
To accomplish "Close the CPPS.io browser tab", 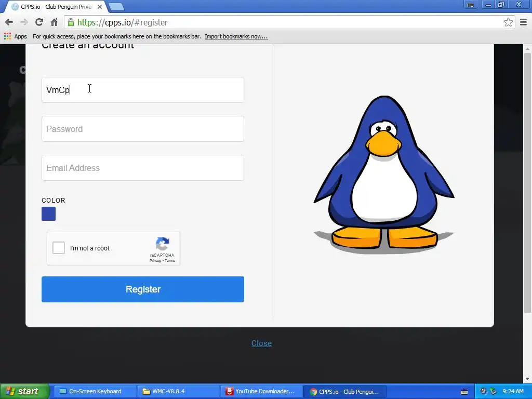I will click(99, 7).
